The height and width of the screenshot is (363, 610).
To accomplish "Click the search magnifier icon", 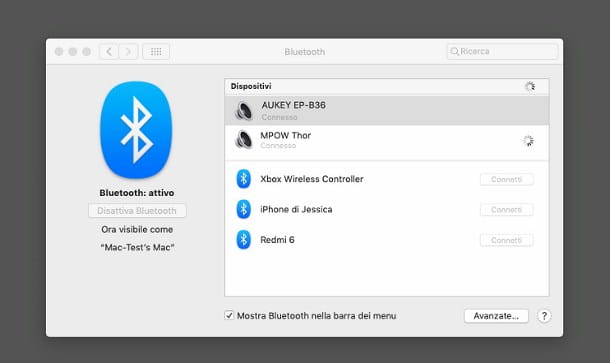I will (x=454, y=51).
